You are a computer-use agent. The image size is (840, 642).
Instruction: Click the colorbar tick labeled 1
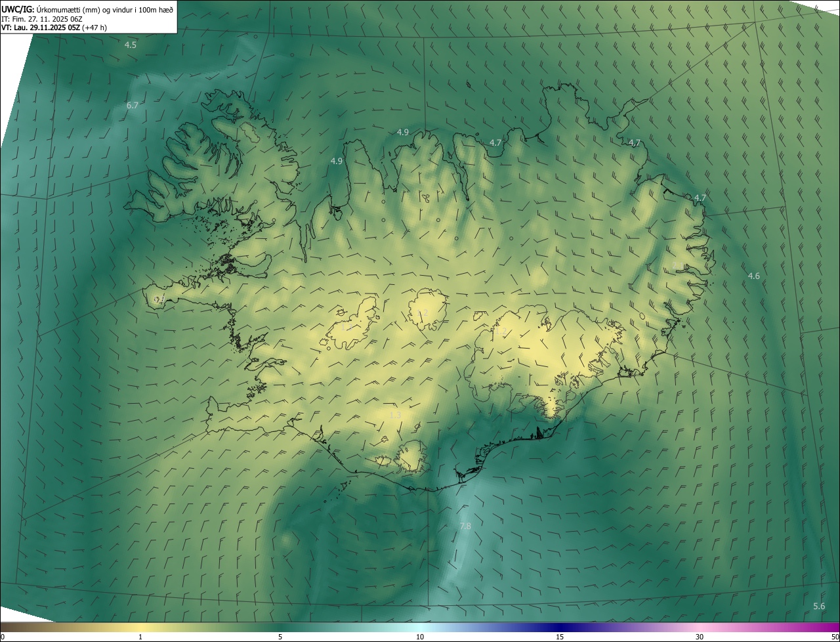pos(140,637)
